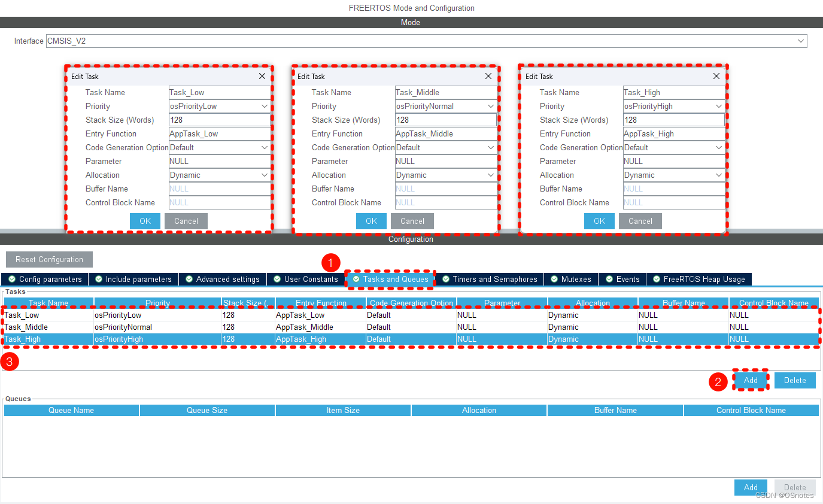Image resolution: width=823 pixels, height=504 pixels.
Task: Click the Reset Configuration button
Action: 49,259
